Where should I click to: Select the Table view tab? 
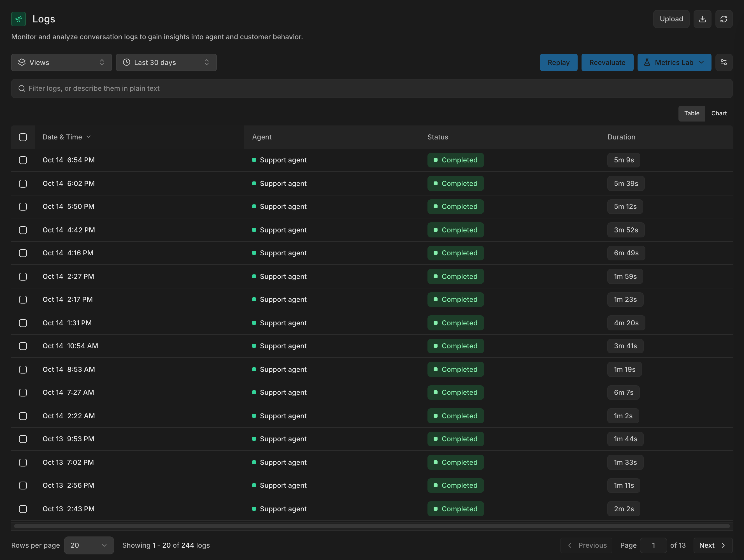click(692, 113)
